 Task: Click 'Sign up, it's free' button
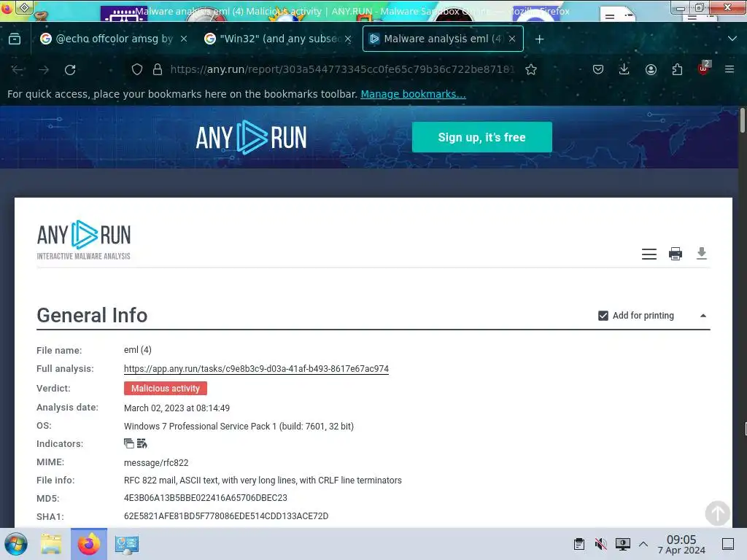tap(481, 137)
